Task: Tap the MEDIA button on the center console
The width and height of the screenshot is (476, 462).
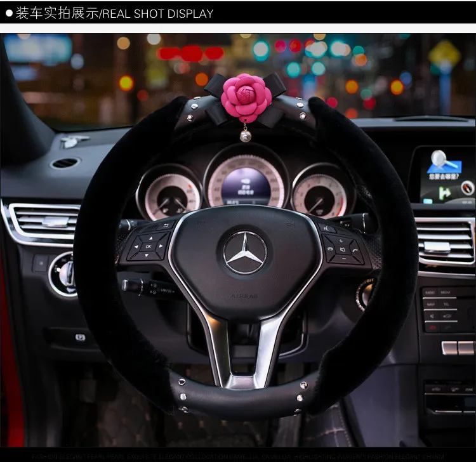Action: (x=446, y=293)
